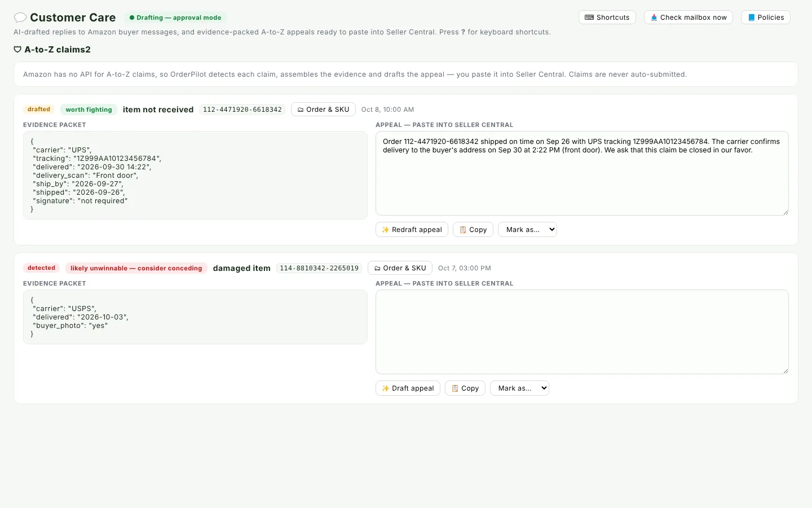This screenshot has width=812, height=508.
Task: Open the Policies page
Action: pyautogui.click(x=766, y=17)
